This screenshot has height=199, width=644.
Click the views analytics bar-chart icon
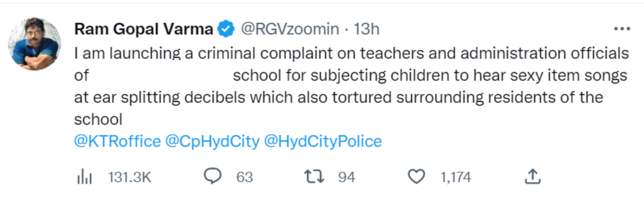(x=85, y=177)
